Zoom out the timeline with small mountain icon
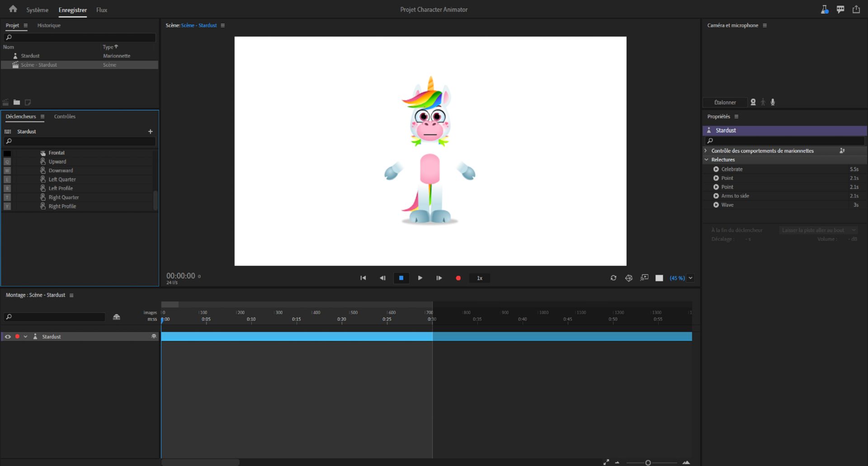 [x=617, y=462]
